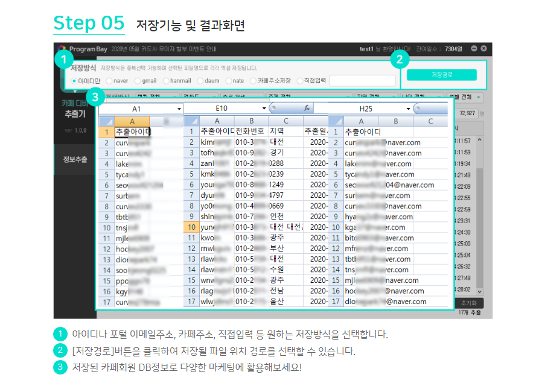Select the 카페주소저장 radio option
The height and width of the screenshot is (392, 539).
[x=254, y=81]
